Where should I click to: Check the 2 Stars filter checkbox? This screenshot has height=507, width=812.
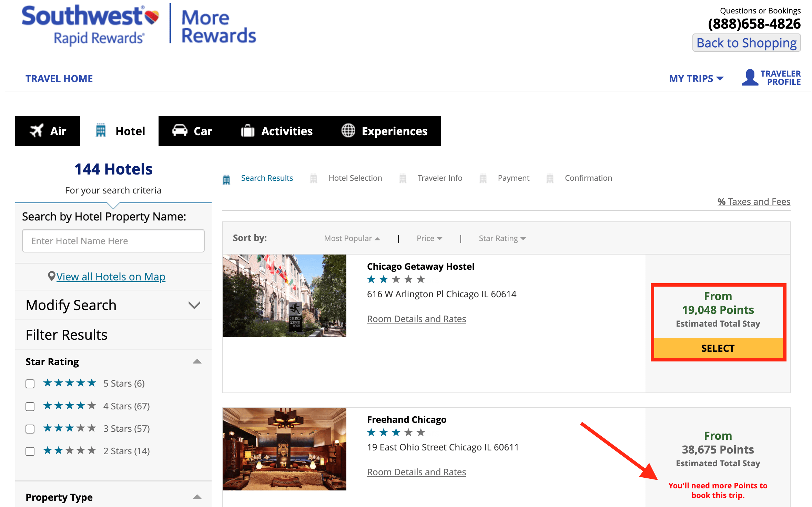click(30, 451)
